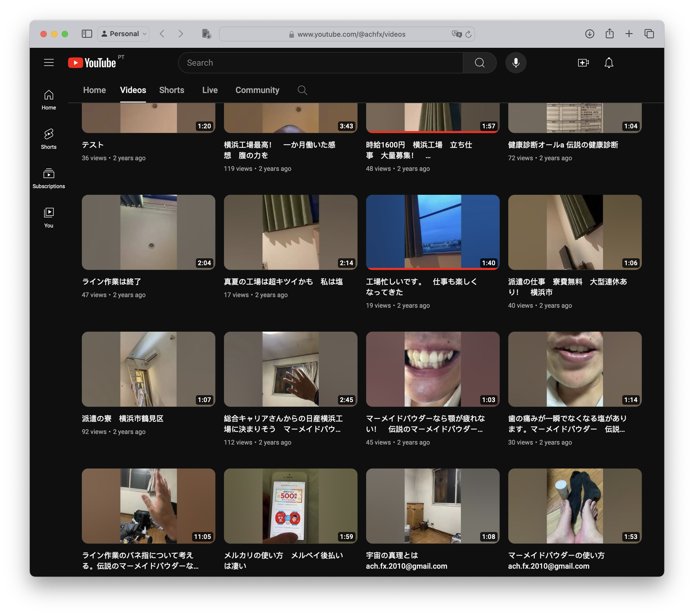Switch to the Shorts channel tab
The image size is (694, 616).
(171, 90)
